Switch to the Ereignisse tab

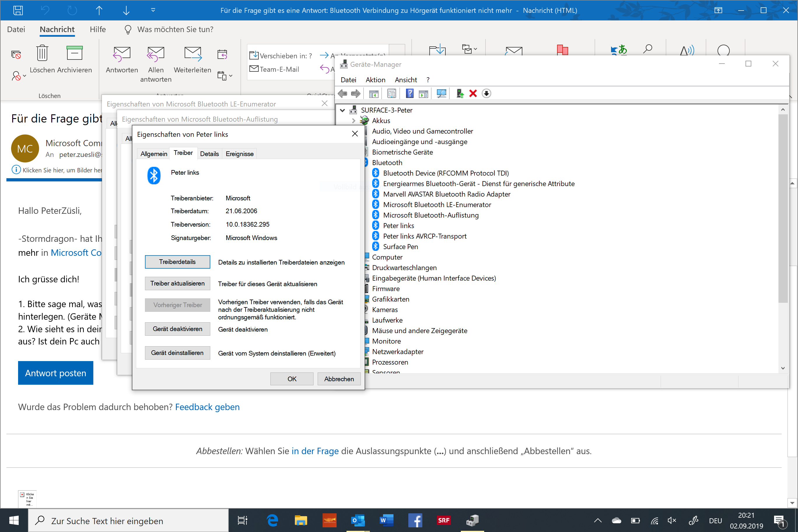239,154
